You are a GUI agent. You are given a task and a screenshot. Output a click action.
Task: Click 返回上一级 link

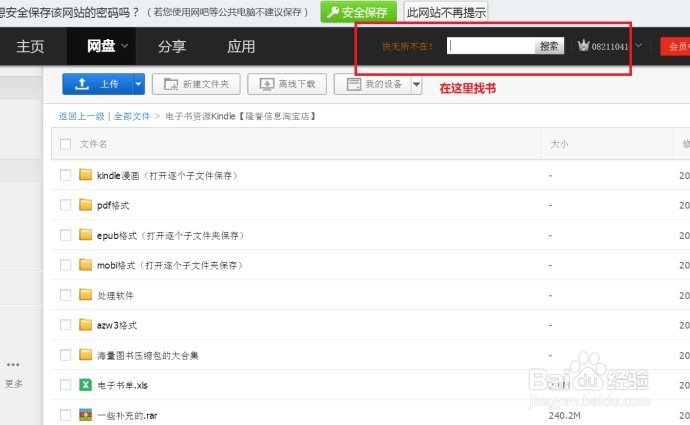tap(81, 116)
